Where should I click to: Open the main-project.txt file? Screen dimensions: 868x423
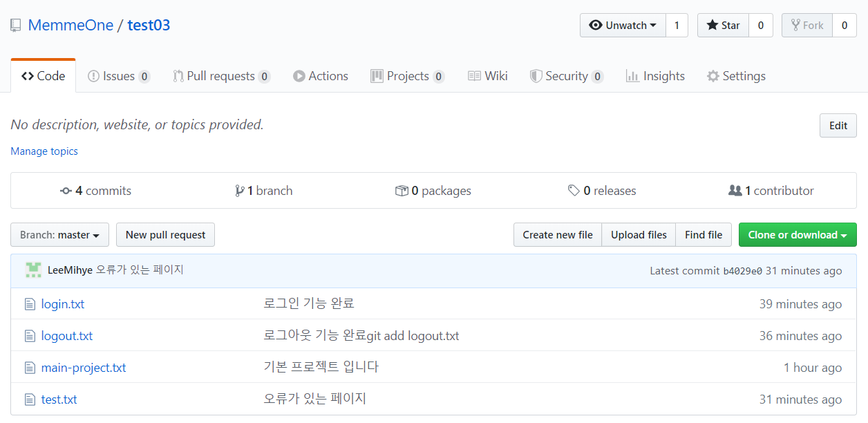[x=84, y=368]
